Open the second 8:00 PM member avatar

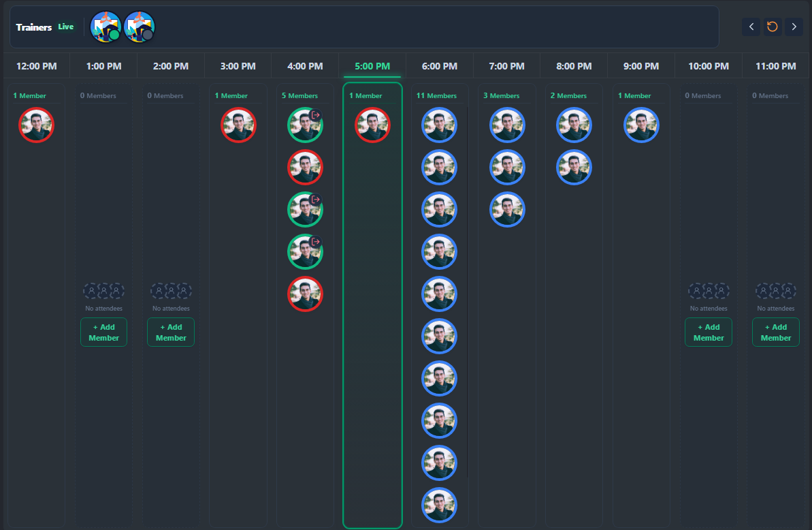[x=574, y=168]
